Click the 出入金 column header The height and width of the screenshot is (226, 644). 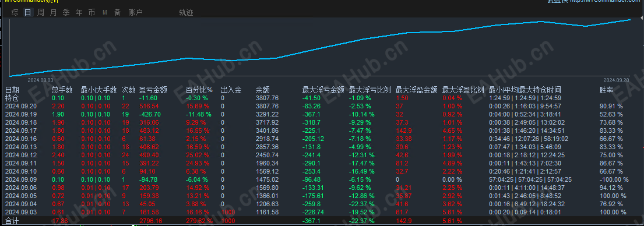coord(231,90)
